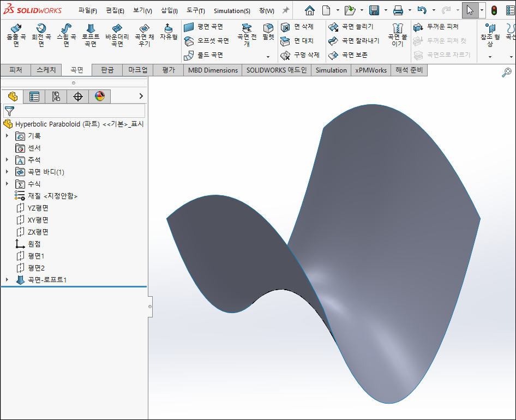Select the Extruded Surface tool (돌출 곡면)

coord(16,35)
